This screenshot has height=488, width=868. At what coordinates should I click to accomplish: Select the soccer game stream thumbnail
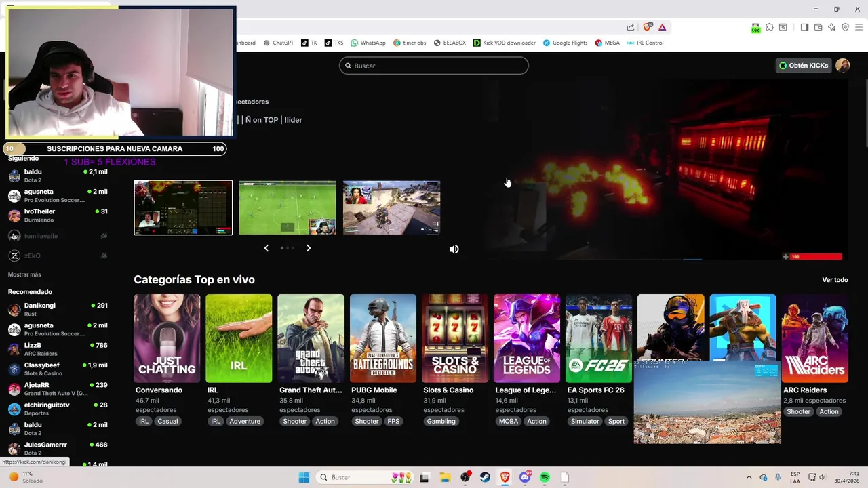[x=288, y=207]
